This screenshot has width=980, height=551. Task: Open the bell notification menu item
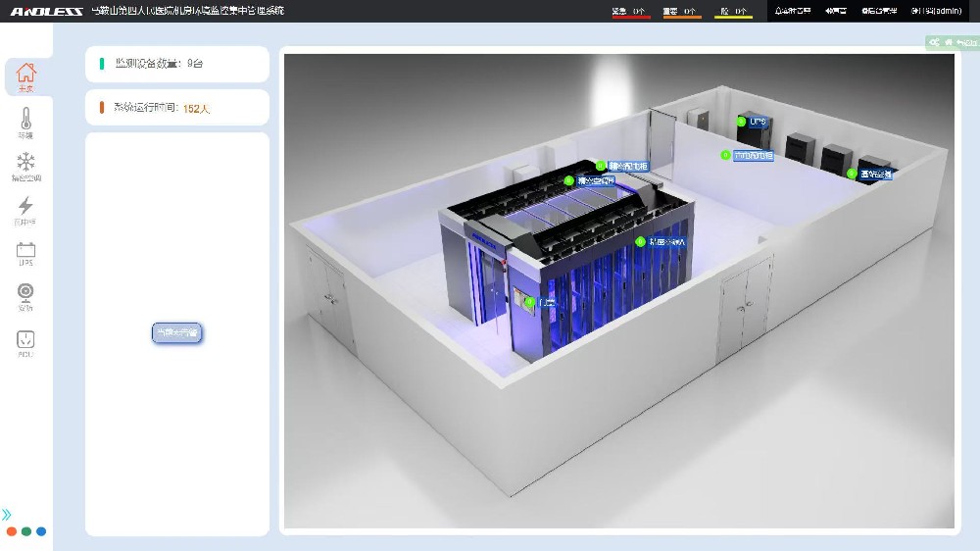pos(792,11)
